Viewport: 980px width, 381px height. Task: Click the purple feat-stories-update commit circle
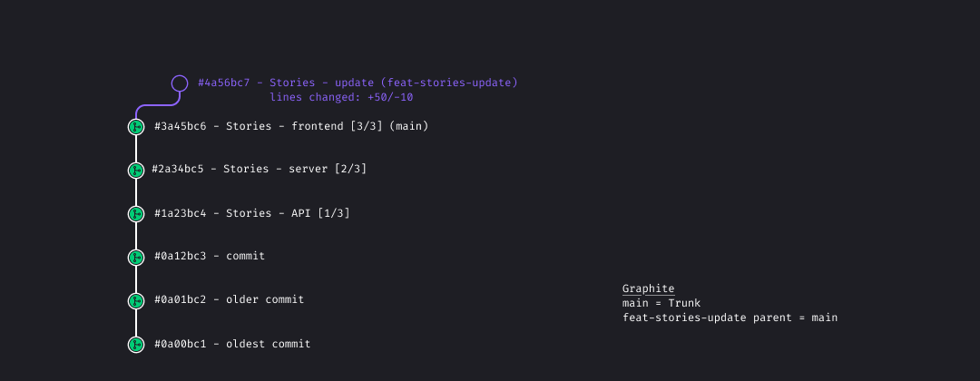[x=180, y=83]
